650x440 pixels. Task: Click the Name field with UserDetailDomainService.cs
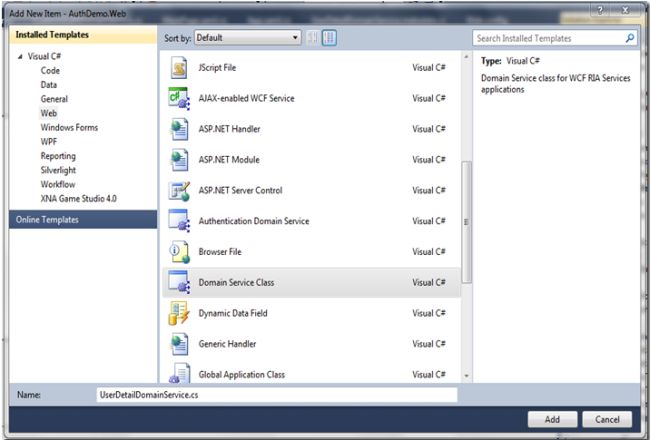(277, 395)
